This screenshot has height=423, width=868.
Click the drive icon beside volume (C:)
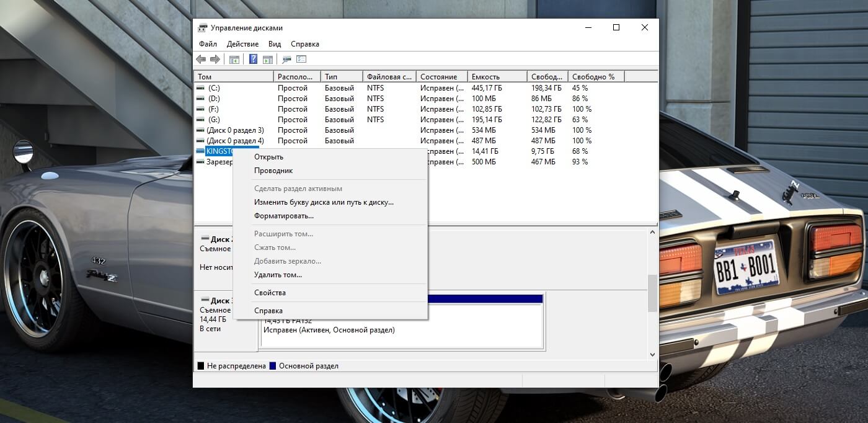[x=200, y=88]
